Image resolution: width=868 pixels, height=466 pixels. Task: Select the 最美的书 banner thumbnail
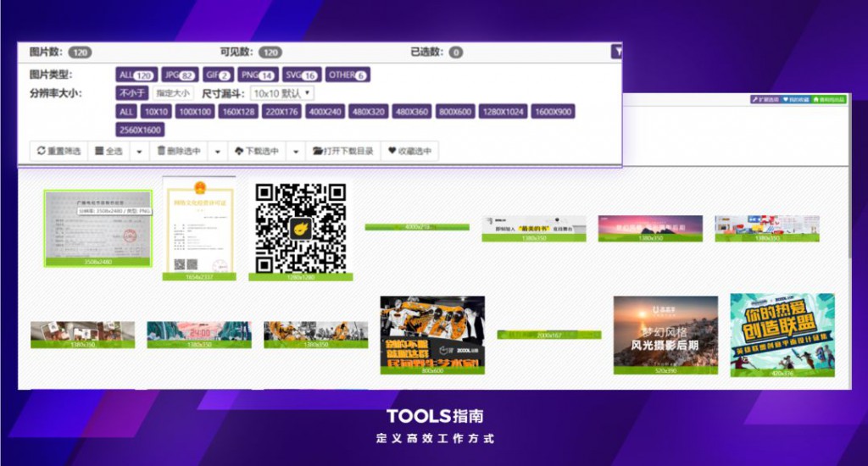[534, 229]
